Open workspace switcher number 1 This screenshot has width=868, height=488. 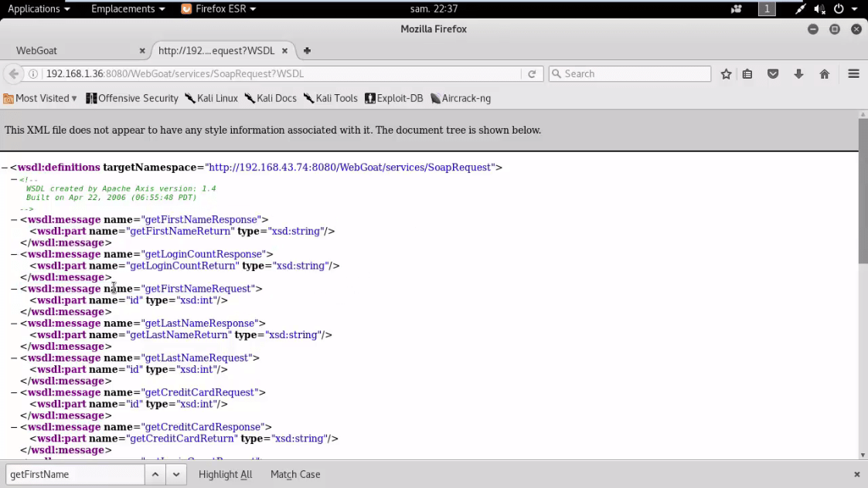point(767,8)
